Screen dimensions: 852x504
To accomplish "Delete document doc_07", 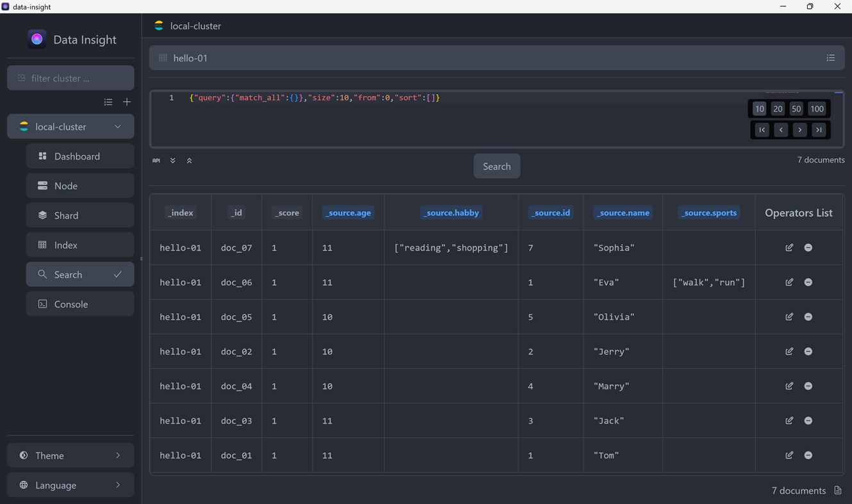I will click(808, 247).
